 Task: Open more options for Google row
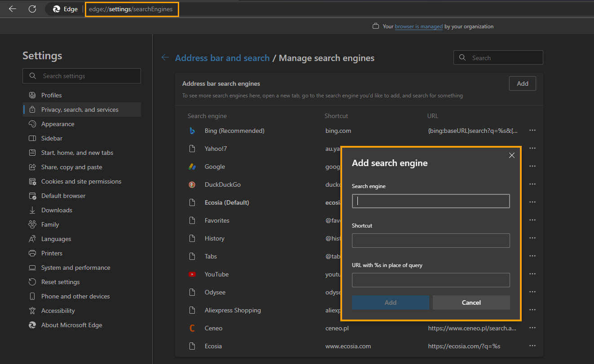pos(532,167)
